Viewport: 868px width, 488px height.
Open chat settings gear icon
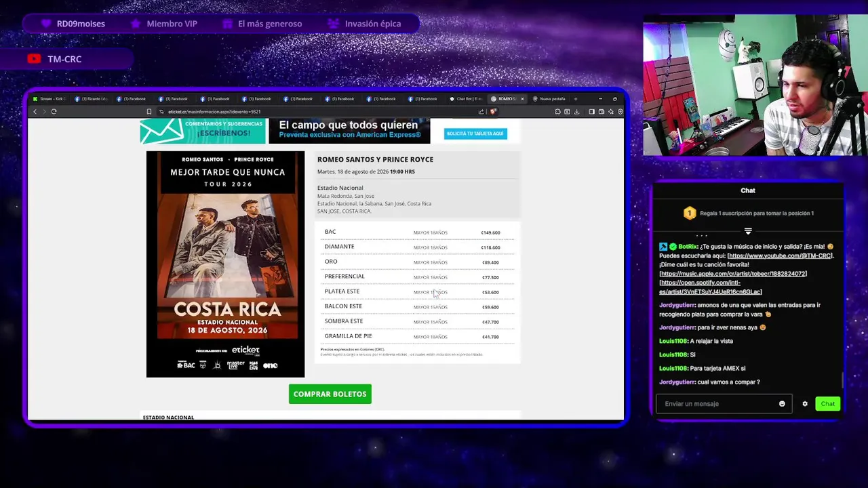click(x=805, y=404)
